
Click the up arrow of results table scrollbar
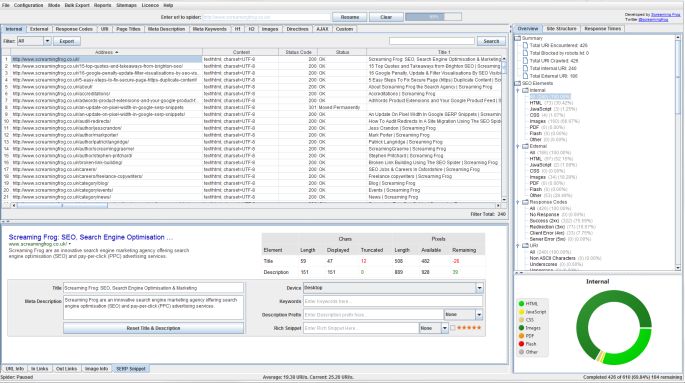504,59
